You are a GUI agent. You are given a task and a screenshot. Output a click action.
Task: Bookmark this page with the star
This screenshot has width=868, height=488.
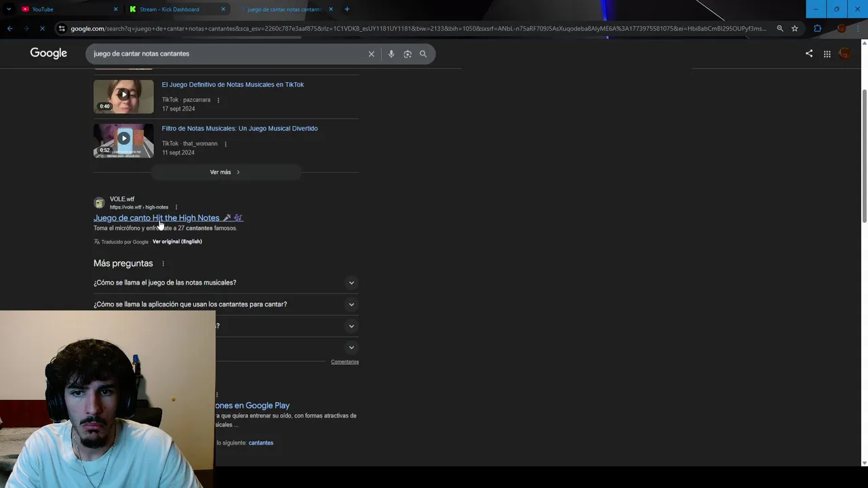(795, 28)
